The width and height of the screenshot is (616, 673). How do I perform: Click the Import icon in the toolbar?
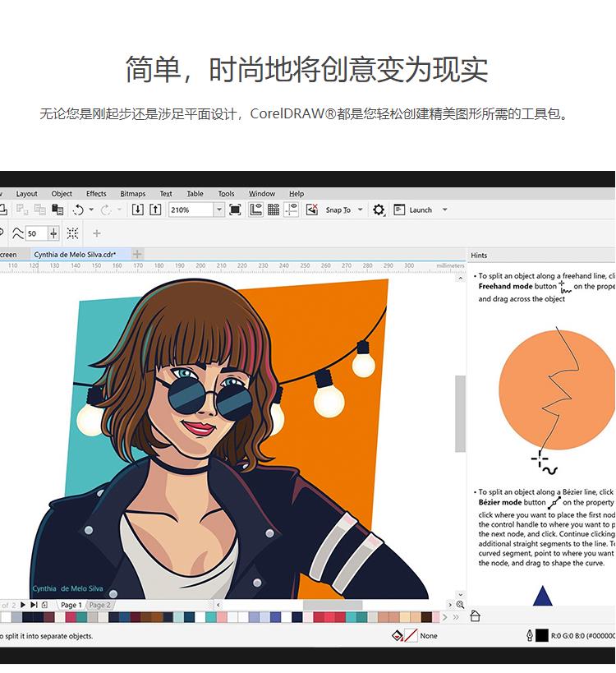click(x=138, y=210)
